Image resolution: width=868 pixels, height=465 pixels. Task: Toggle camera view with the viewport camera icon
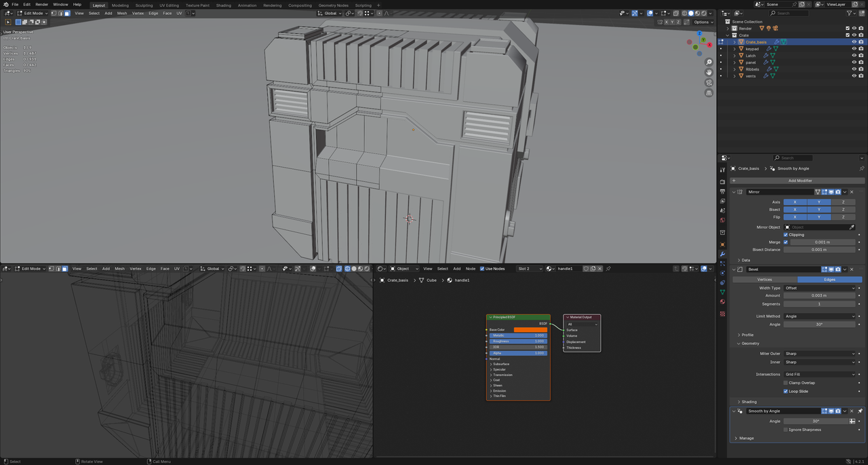click(x=709, y=82)
